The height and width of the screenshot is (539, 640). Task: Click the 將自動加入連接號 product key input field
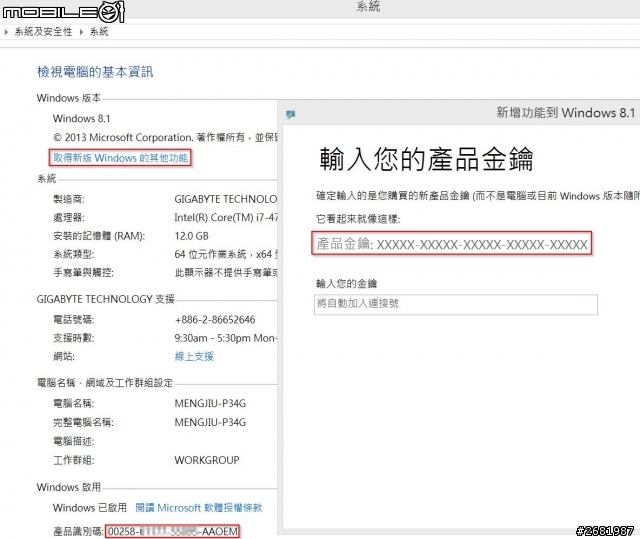tap(456, 304)
